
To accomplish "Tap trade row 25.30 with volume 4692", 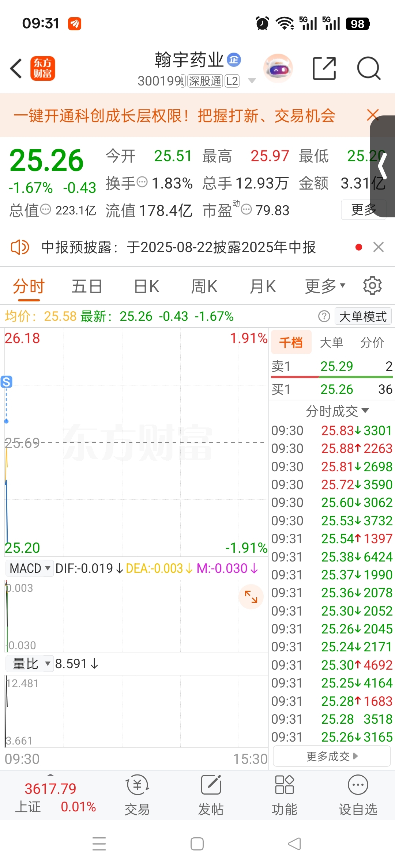I will pos(332,665).
